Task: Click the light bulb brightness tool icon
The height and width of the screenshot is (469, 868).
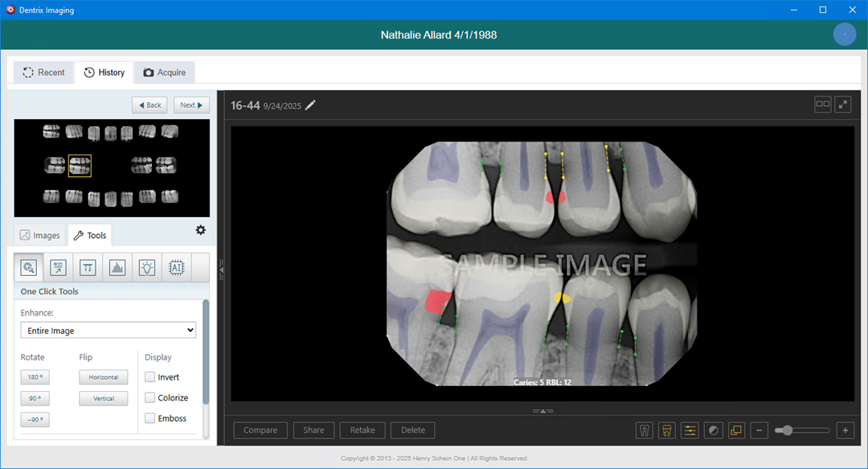Action: click(147, 268)
